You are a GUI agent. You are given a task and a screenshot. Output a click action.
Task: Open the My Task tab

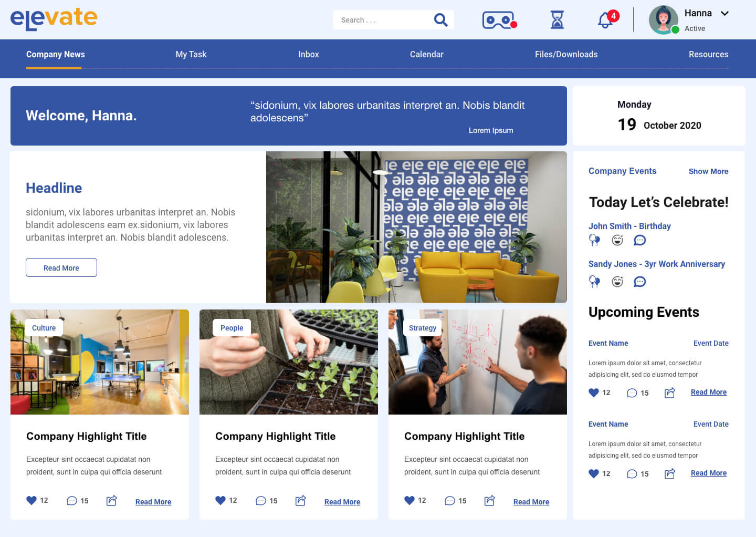pos(191,54)
